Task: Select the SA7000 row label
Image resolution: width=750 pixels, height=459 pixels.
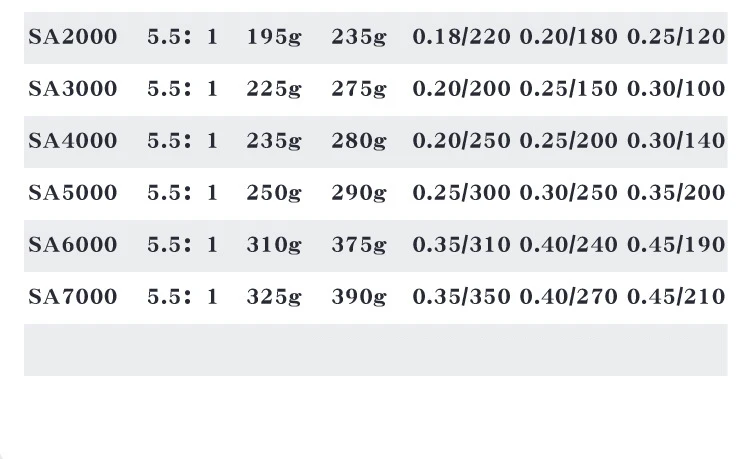Action: [72, 297]
